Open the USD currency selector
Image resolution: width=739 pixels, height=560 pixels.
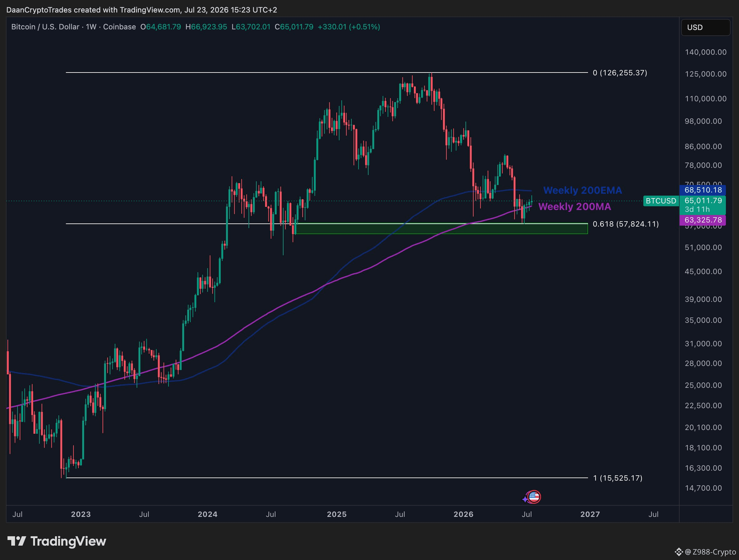[x=705, y=27]
